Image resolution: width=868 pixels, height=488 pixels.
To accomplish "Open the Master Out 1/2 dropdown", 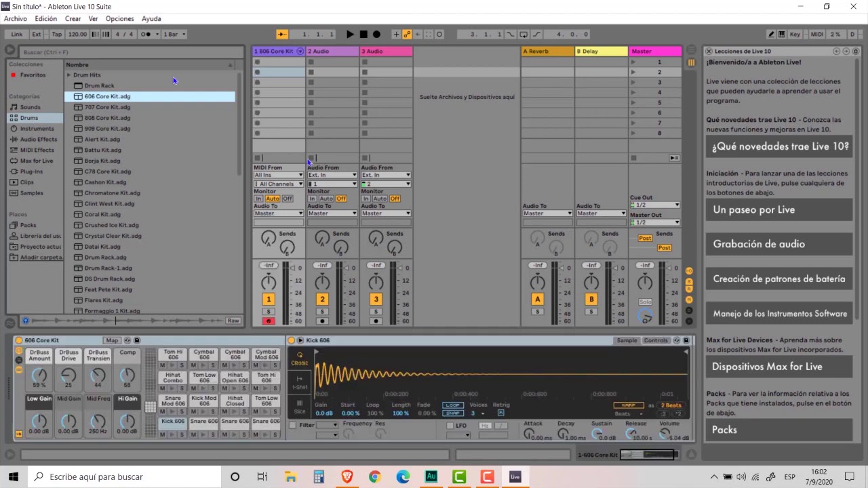I will coord(654,222).
